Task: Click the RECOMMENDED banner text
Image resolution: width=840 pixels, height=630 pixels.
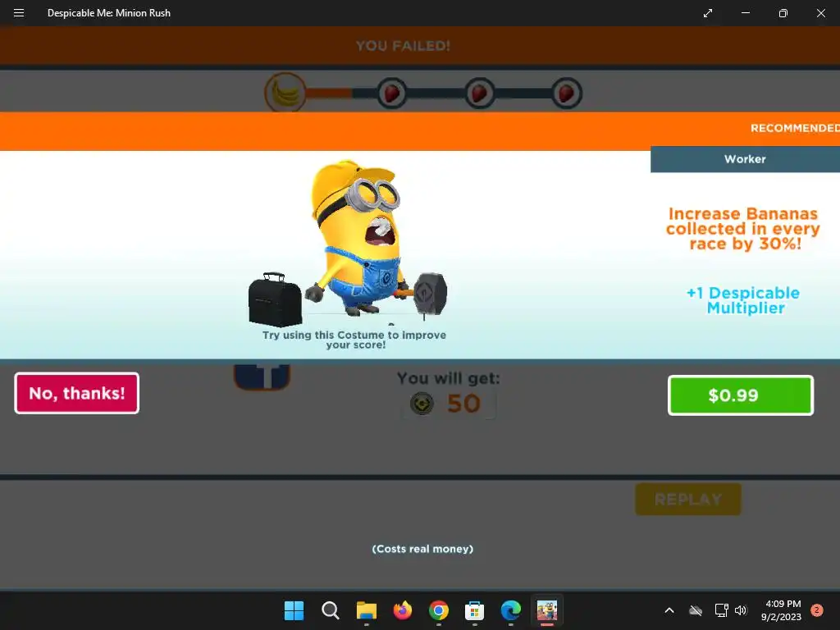Action: (795, 128)
